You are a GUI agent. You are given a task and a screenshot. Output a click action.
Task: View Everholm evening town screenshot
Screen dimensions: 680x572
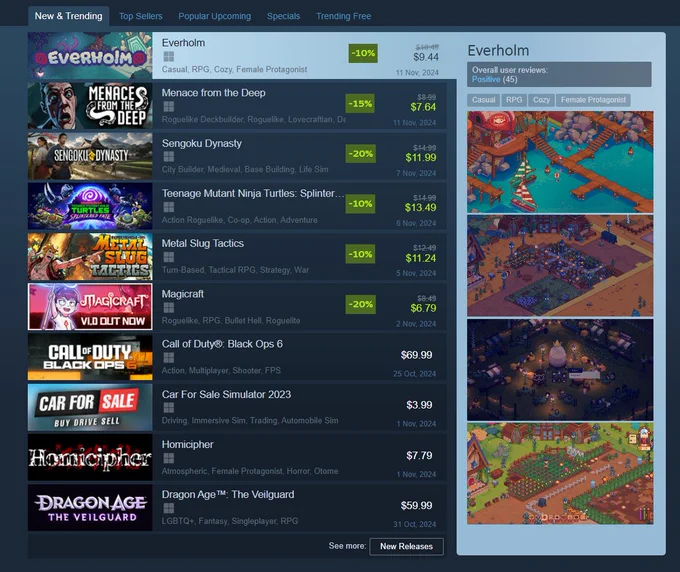click(x=560, y=266)
